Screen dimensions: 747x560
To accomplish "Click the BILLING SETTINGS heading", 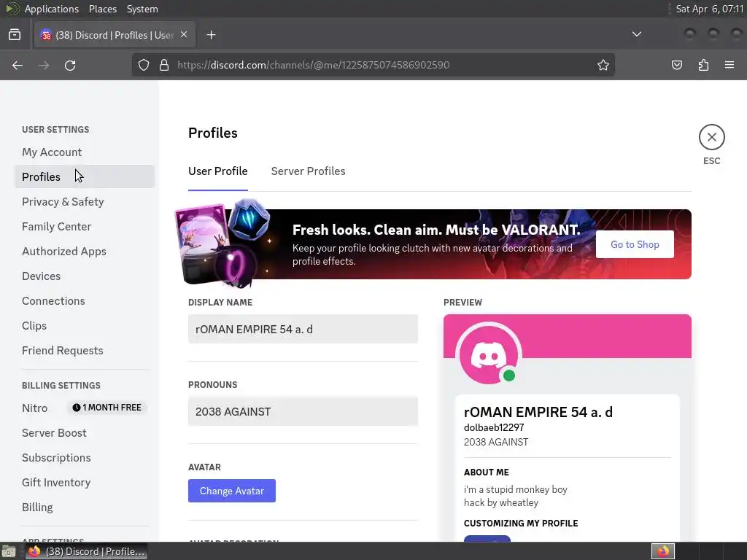I will [61, 385].
